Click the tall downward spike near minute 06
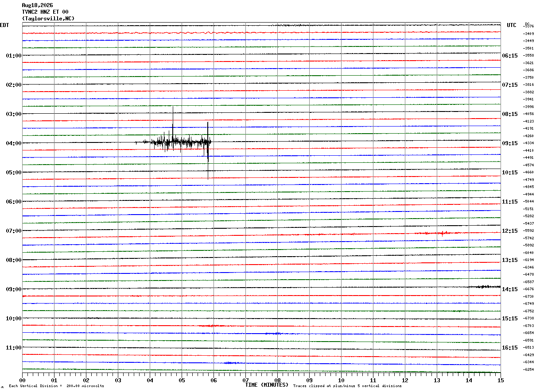Screen dimensions: 536x392 [208, 150]
